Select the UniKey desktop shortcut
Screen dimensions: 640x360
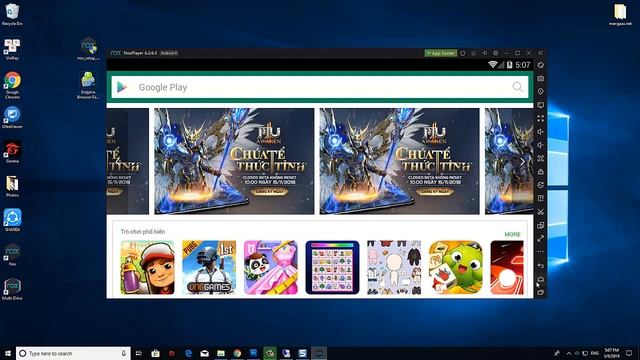point(12,49)
